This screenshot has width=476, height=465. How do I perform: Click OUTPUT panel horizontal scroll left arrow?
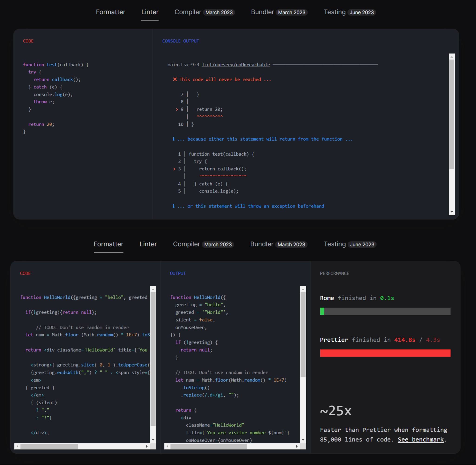(167, 446)
